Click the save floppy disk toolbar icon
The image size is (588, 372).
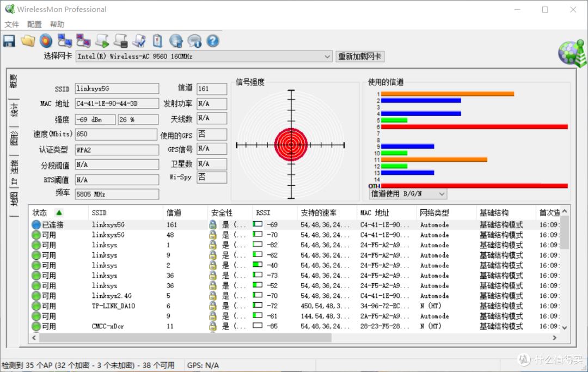click(9, 41)
